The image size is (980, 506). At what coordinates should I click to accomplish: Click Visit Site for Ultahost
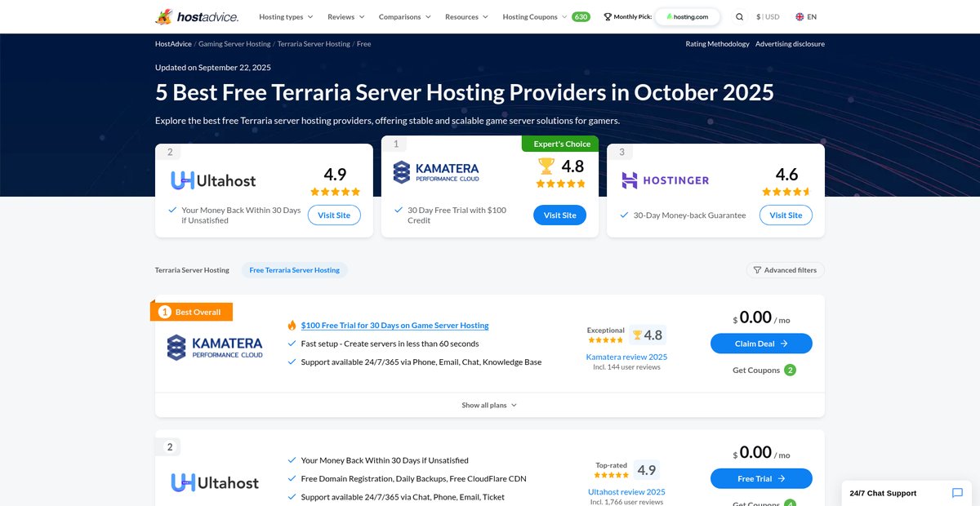[334, 215]
